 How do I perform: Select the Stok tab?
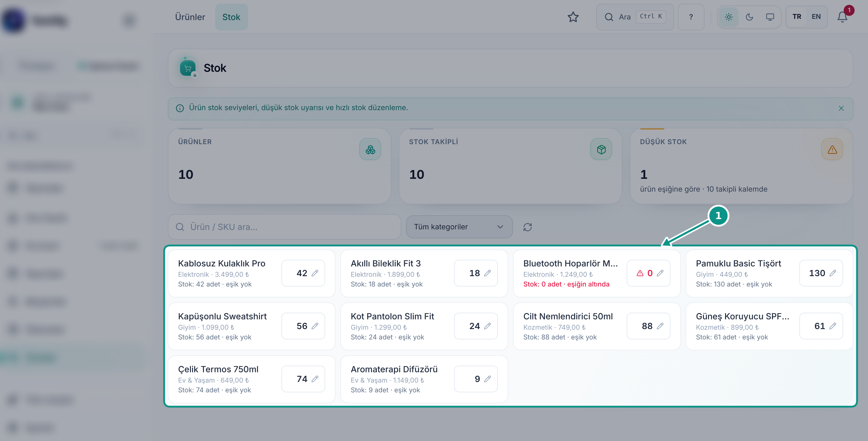pos(231,17)
